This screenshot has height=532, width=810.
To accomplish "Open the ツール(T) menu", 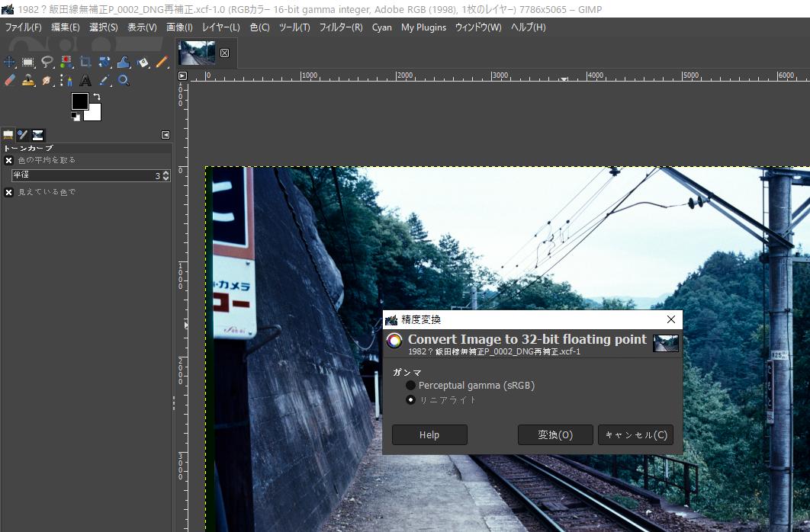I will click(294, 27).
